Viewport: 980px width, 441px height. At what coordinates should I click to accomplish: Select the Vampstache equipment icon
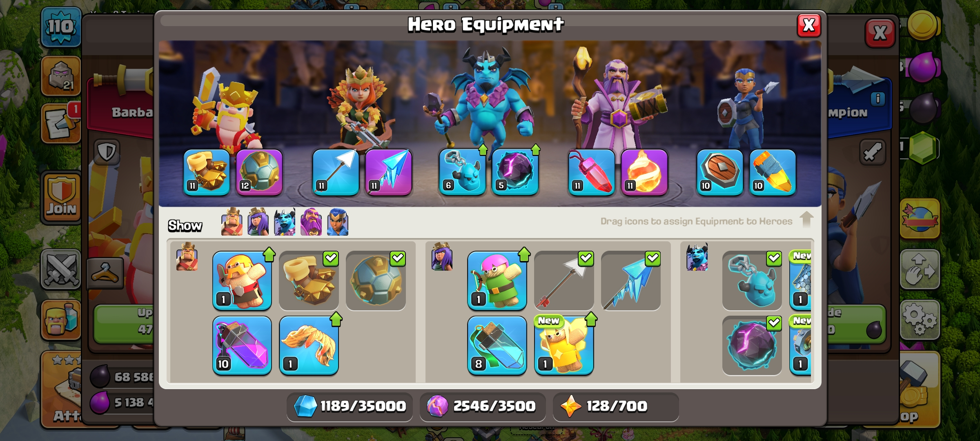309,345
